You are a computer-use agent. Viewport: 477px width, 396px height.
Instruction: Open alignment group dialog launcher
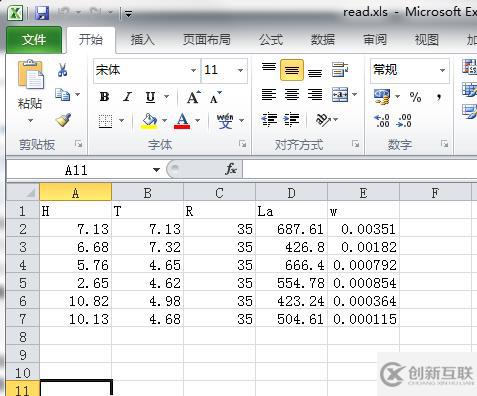click(356, 144)
